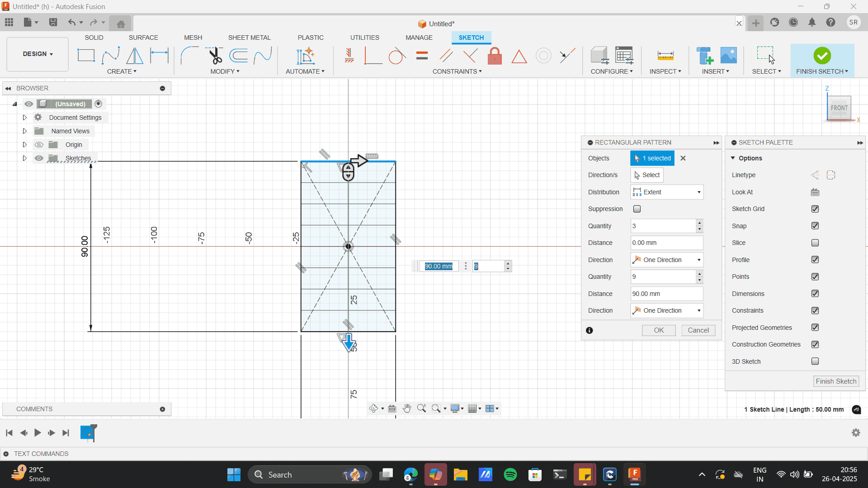
Task: Open the Automate sketch tool icon
Action: tap(305, 56)
